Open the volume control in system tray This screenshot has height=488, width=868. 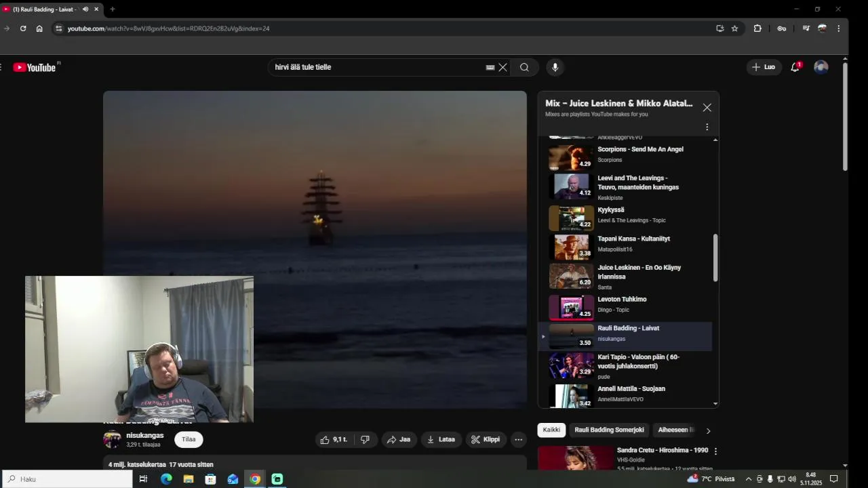click(x=791, y=479)
